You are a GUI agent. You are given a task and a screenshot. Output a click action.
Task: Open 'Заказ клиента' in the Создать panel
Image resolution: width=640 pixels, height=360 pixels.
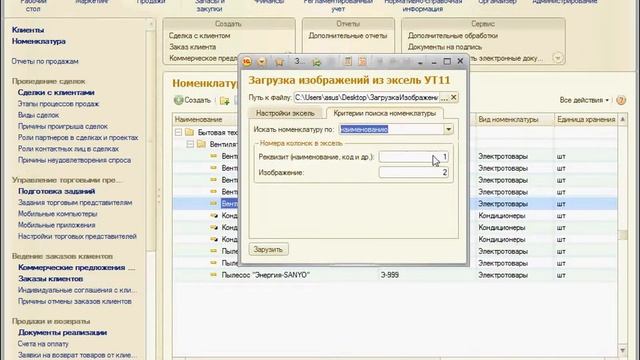[193, 47]
